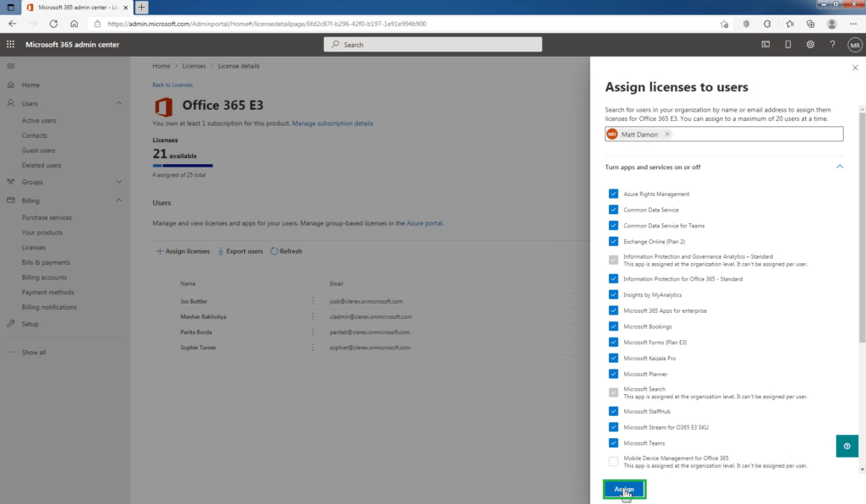The height and width of the screenshot is (504, 866).
Task: Uncheck Microsoft Planner
Action: (x=613, y=374)
